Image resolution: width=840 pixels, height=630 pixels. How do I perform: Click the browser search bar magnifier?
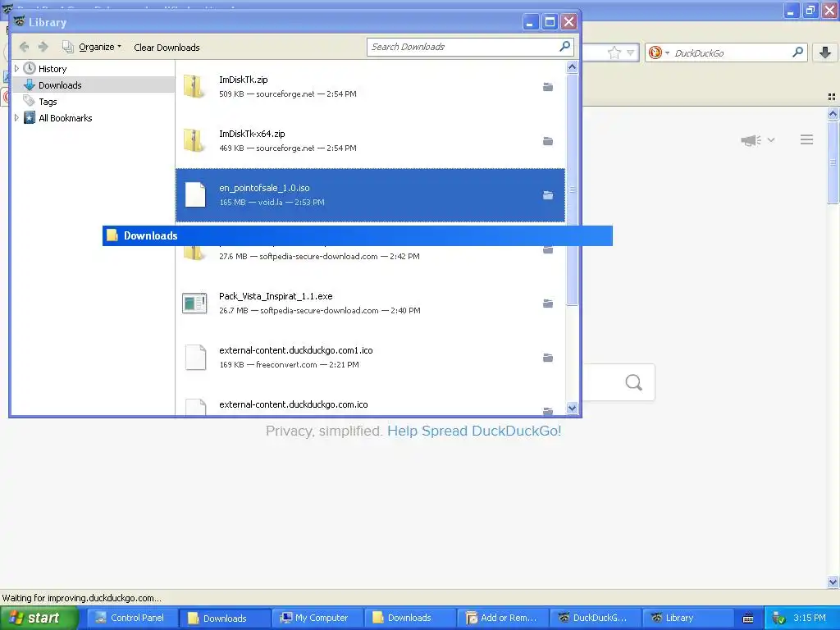point(797,52)
